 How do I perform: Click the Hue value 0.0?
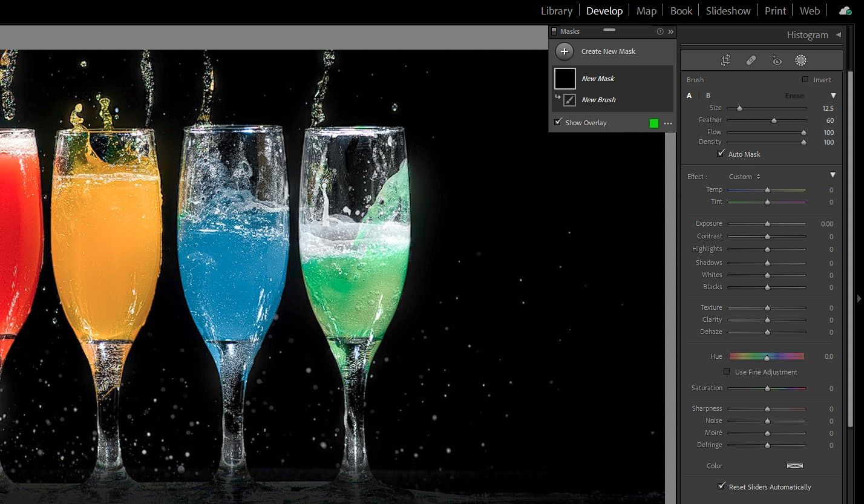point(829,356)
